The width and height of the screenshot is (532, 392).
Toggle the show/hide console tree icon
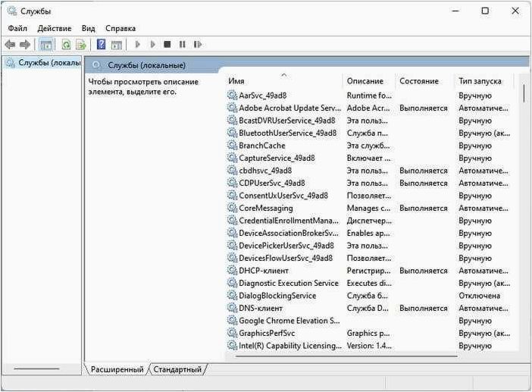click(45, 45)
